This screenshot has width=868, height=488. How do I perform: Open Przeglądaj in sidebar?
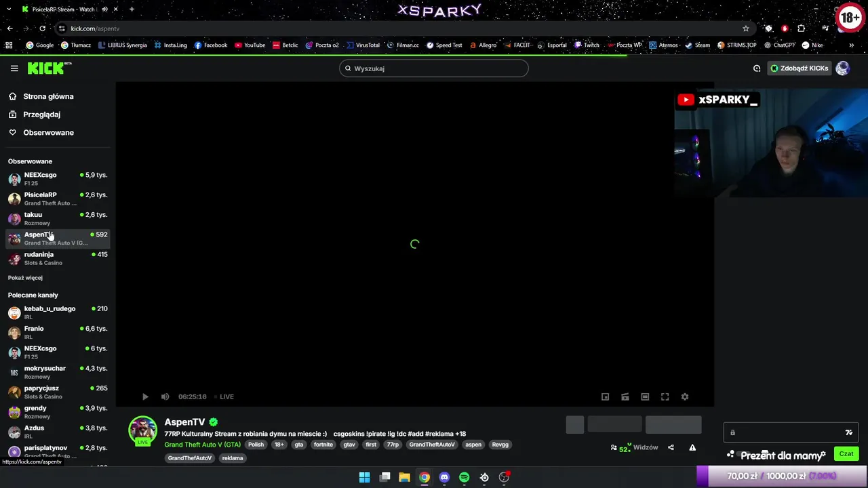[x=35, y=115]
